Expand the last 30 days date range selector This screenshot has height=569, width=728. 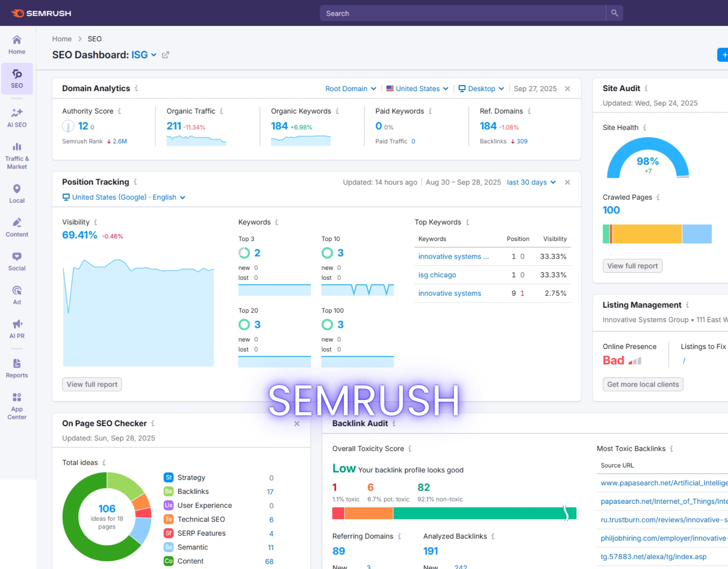coord(531,182)
